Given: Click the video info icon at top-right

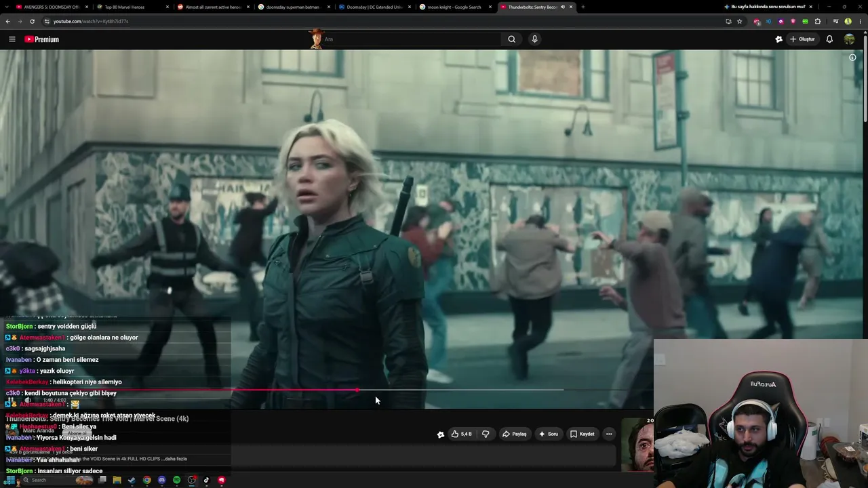Looking at the screenshot, I should pos(852,58).
